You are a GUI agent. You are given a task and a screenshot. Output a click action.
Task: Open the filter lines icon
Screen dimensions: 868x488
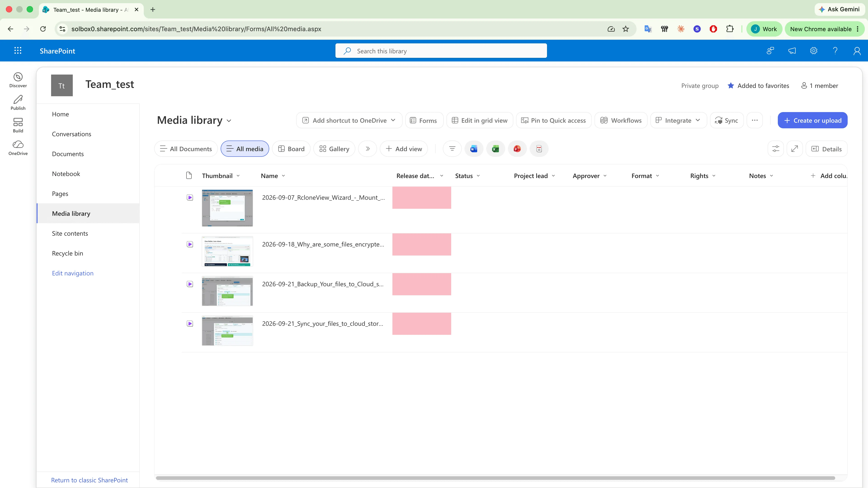coord(452,148)
